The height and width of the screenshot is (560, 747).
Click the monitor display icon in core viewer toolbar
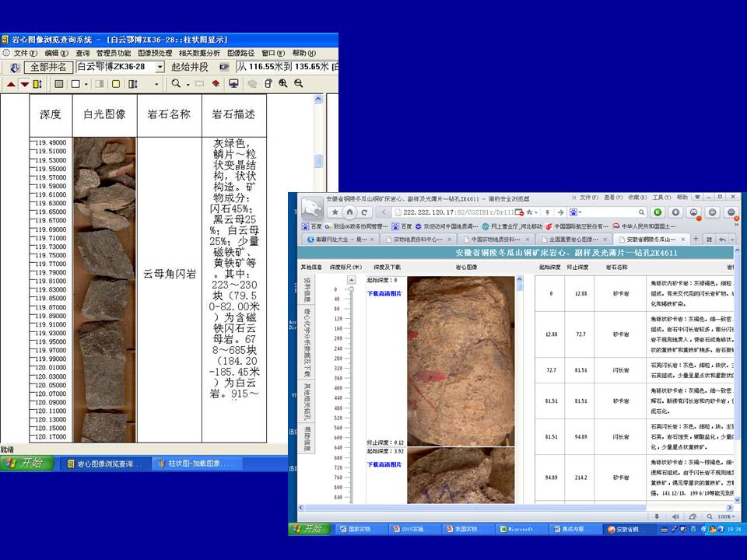(233, 84)
